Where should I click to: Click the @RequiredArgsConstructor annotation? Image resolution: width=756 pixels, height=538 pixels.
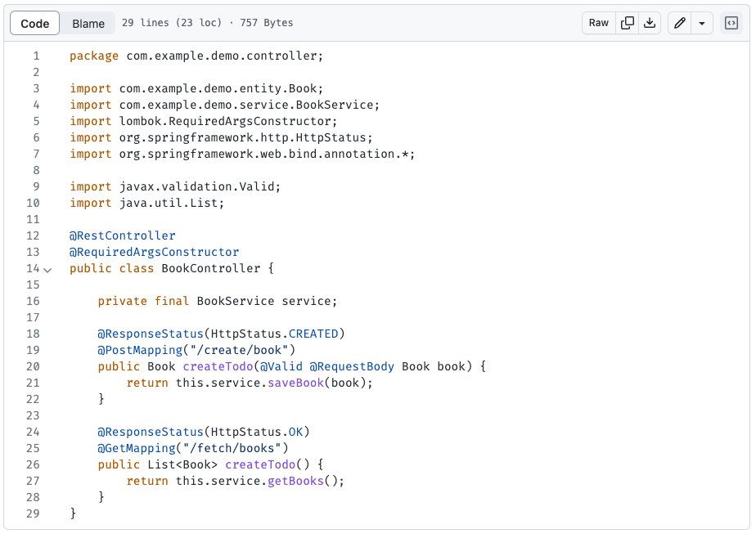tap(155, 252)
